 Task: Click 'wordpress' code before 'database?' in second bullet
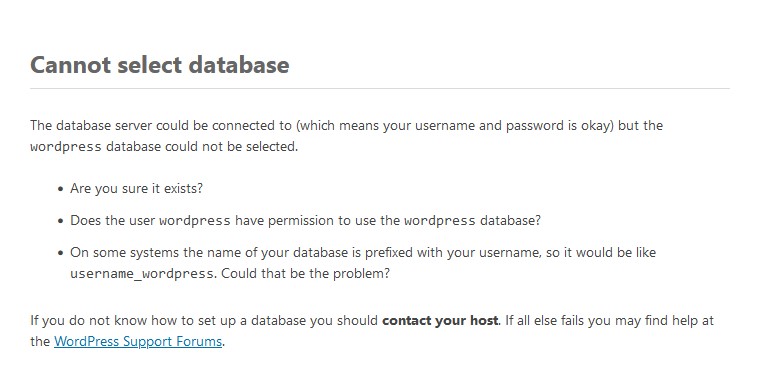tap(440, 221)
